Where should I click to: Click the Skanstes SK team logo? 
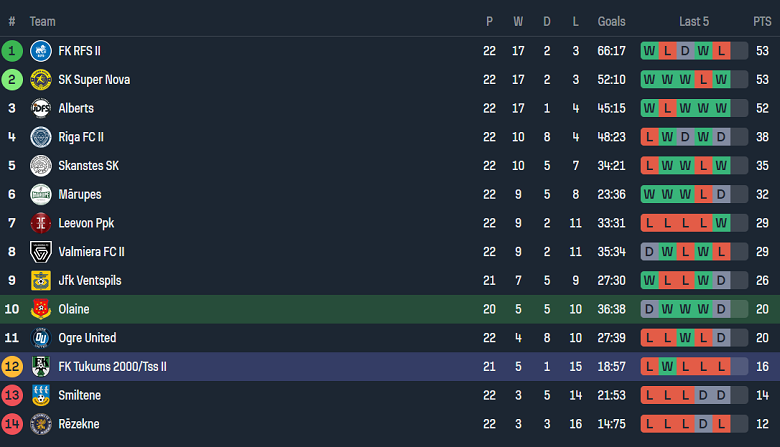pyautogui.click(x=41, y=166)
